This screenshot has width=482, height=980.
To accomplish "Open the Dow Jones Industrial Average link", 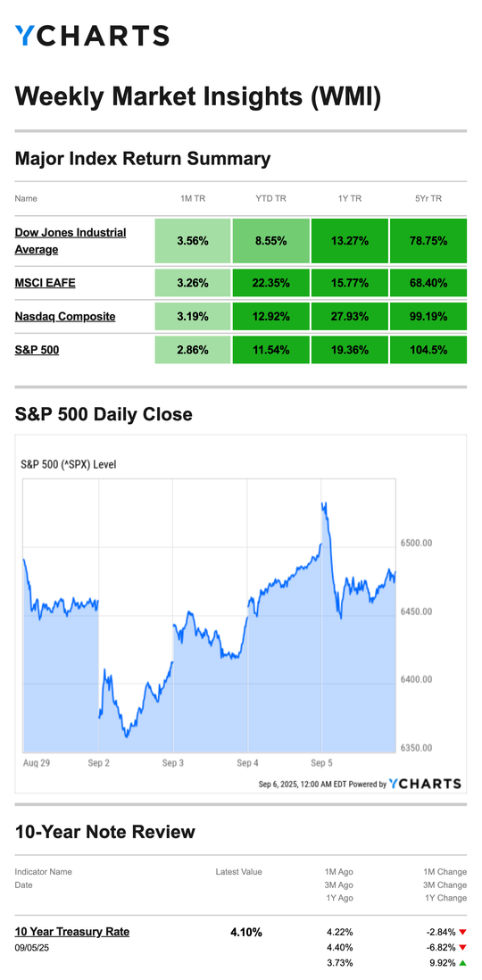I will click(x=71, y=241).
